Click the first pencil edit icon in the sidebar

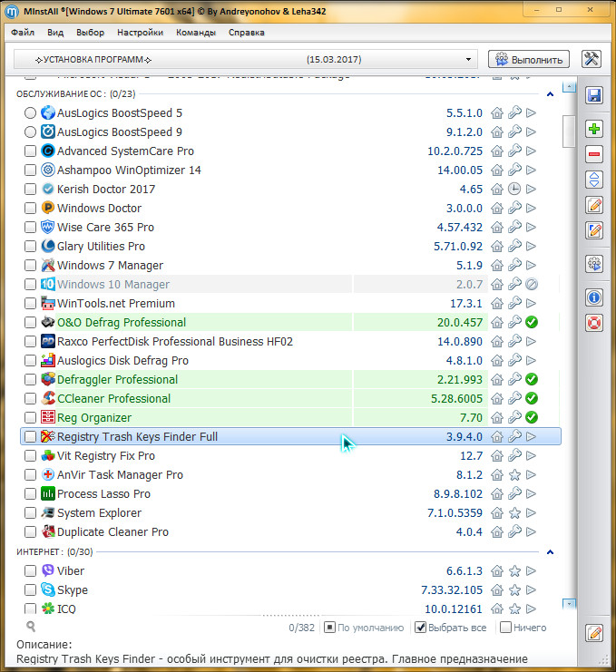coord(593,205)
